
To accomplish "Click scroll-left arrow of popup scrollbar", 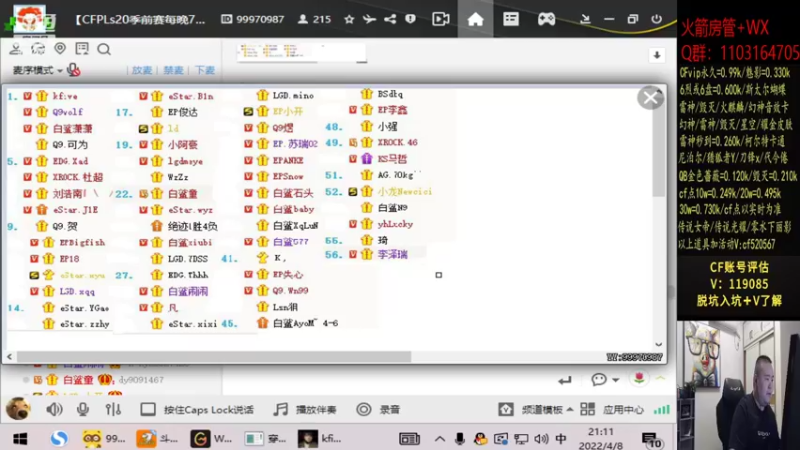I will tap(9, 357).
